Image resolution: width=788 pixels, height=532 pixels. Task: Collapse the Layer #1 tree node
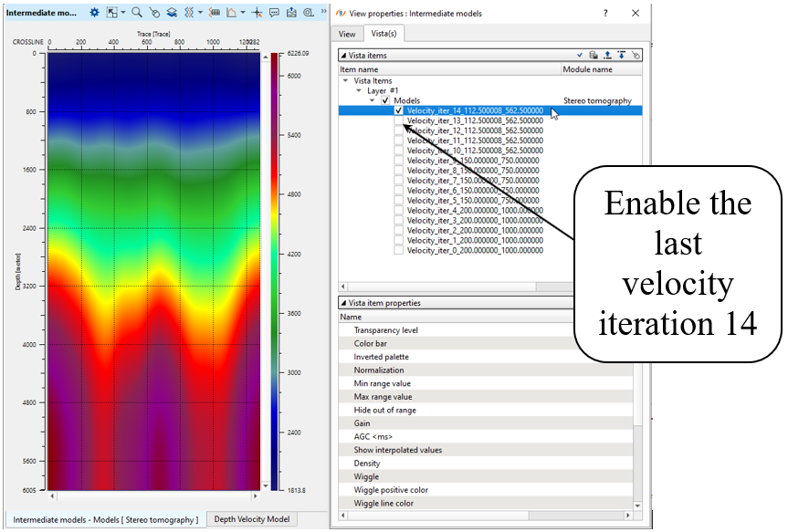[x=359, y=91]
